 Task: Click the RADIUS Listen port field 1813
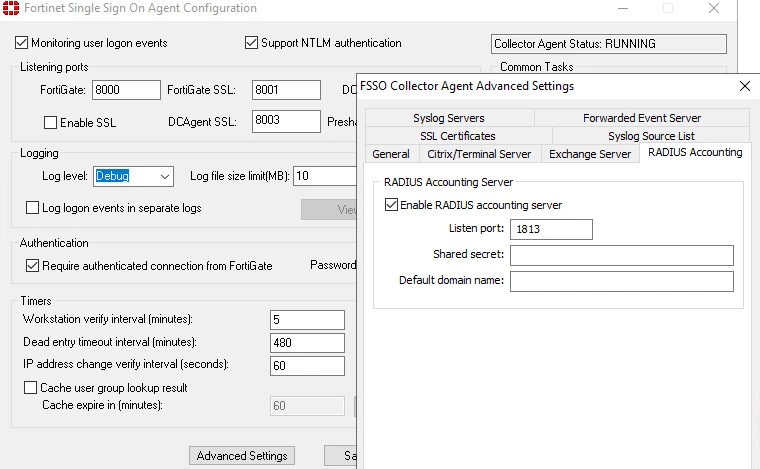(x=551, y=229)
